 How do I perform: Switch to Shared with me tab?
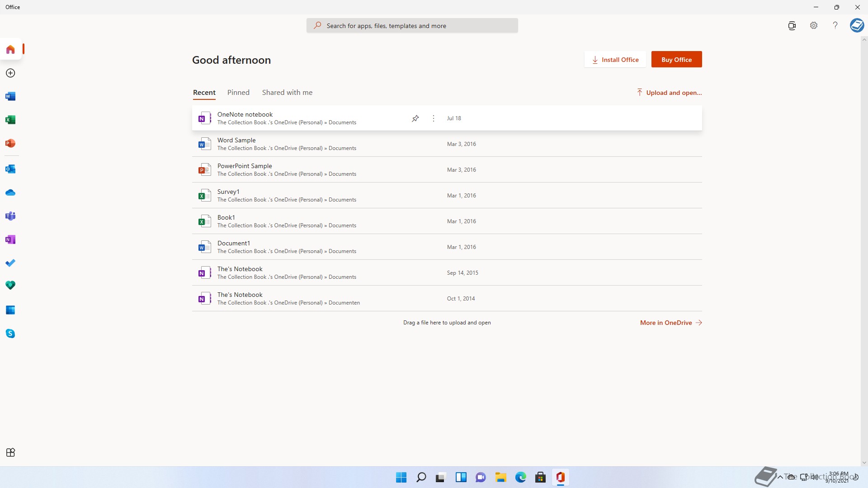pyautogui.click(x=287, y=93)
